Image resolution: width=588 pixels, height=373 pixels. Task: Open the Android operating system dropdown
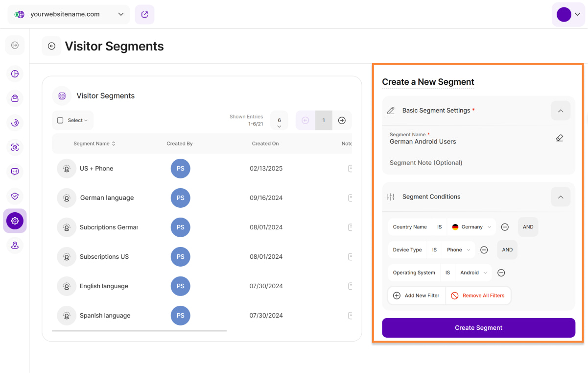point(473,273)
